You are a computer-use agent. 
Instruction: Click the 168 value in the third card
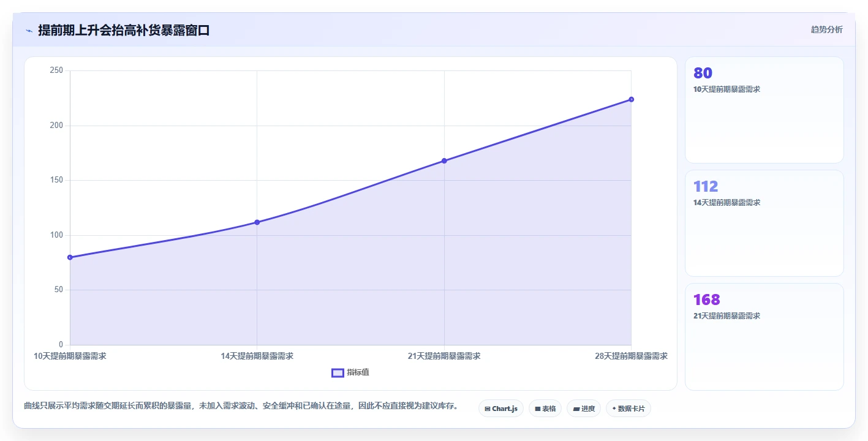point(706,300)
